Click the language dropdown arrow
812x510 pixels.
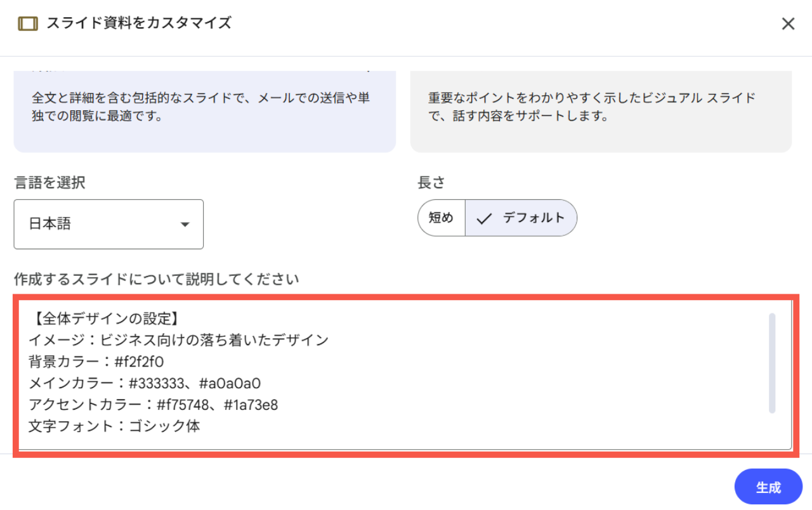(185, 225)
